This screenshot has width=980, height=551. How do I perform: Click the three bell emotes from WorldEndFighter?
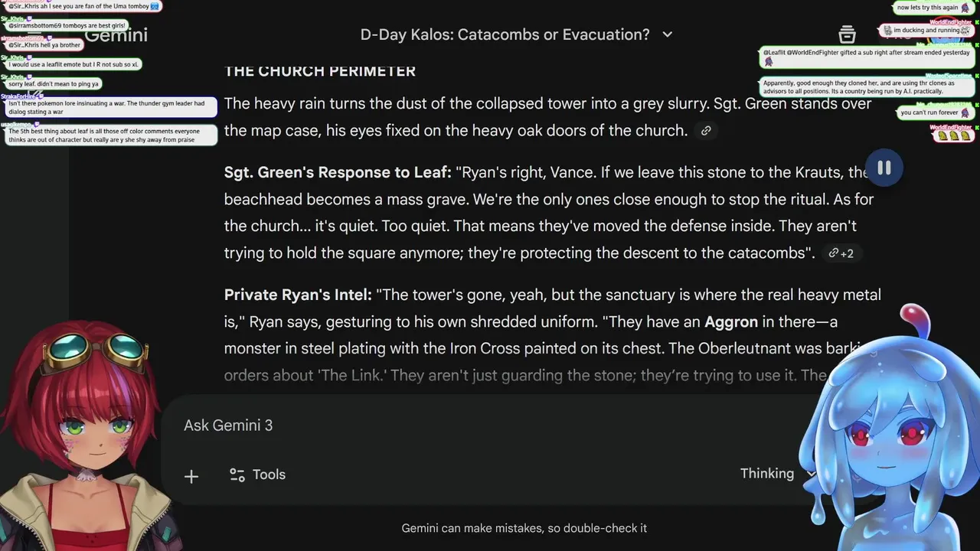[x=952, y=135]
